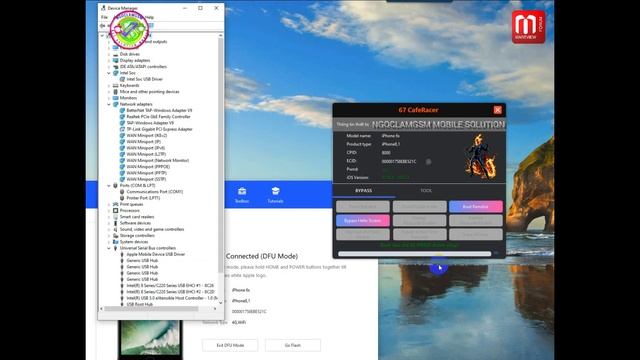The height and width of the screenshot is (360, 640).
Task: Click the Connected (DFU Mode) status text
Action: click(x=262, y=256)
